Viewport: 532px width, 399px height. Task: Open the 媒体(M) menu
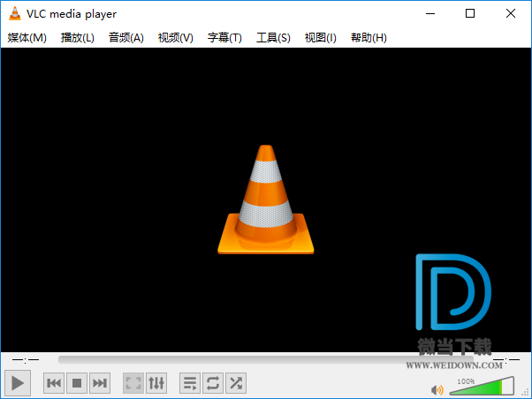pyautogui.click(x=27, y=38)
